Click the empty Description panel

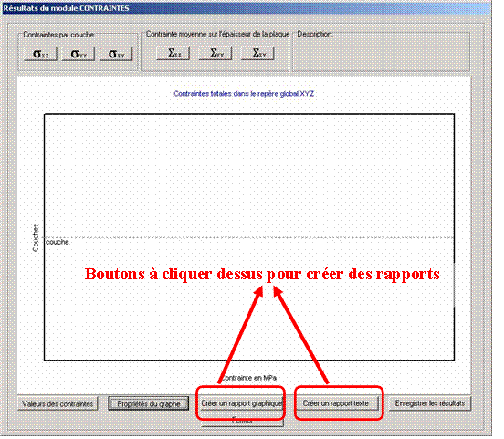381,54
